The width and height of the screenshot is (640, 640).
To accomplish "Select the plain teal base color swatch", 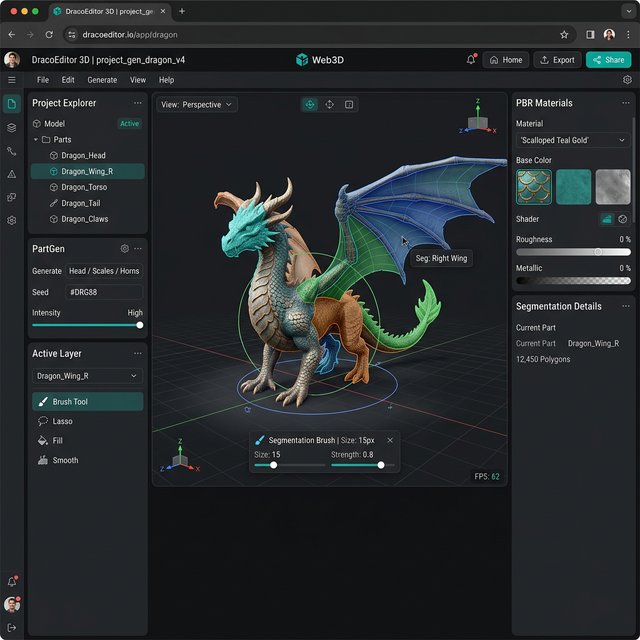I will pyautogui.click(x=573, y=187).
